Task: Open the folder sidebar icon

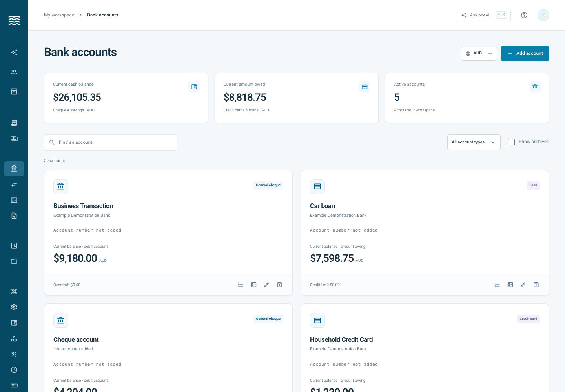Action: [x=14, y=261]
